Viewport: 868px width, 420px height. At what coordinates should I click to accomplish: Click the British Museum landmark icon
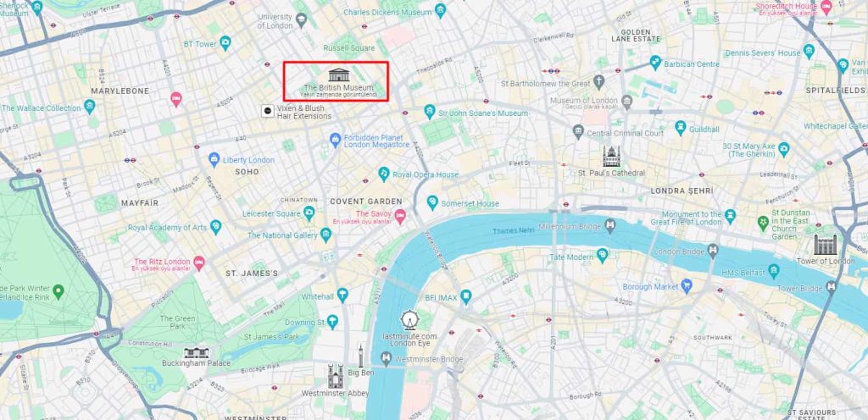click(x=338, y=75)
